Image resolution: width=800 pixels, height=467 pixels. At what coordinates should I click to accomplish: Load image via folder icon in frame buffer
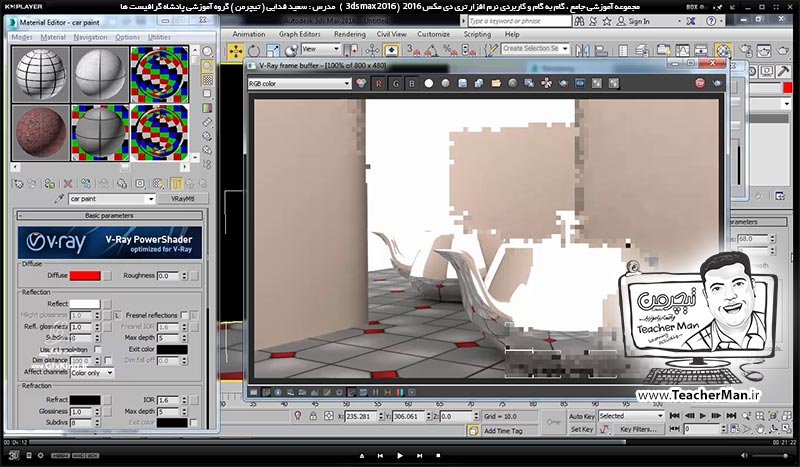coord(496,83)
